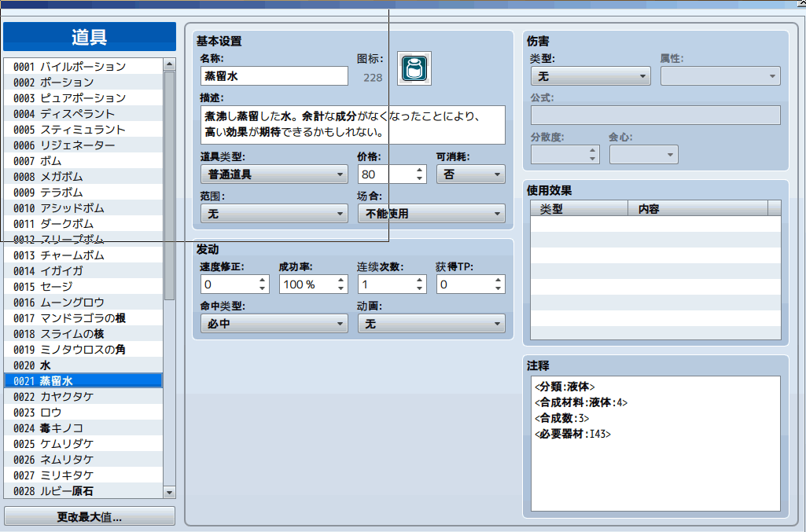This screenshot has height=532, width=806.
Task: Select item 0001 ハイルポーション
Action: coord(83,67)
